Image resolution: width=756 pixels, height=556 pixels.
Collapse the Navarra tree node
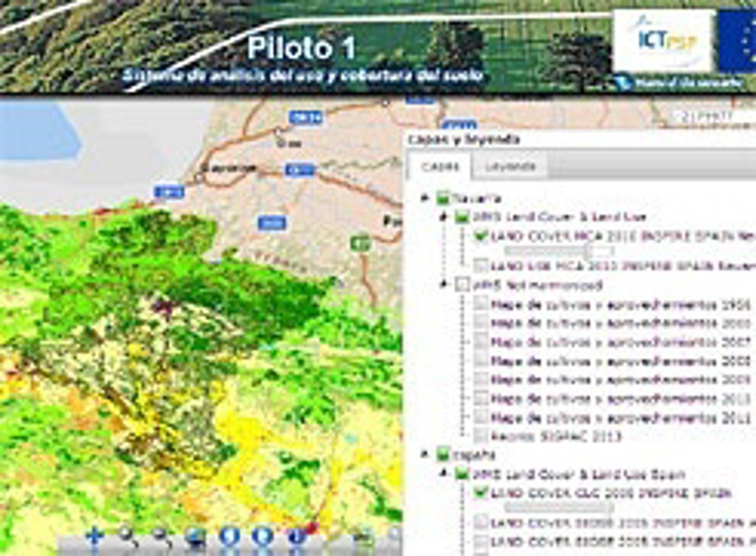point(425,198)
